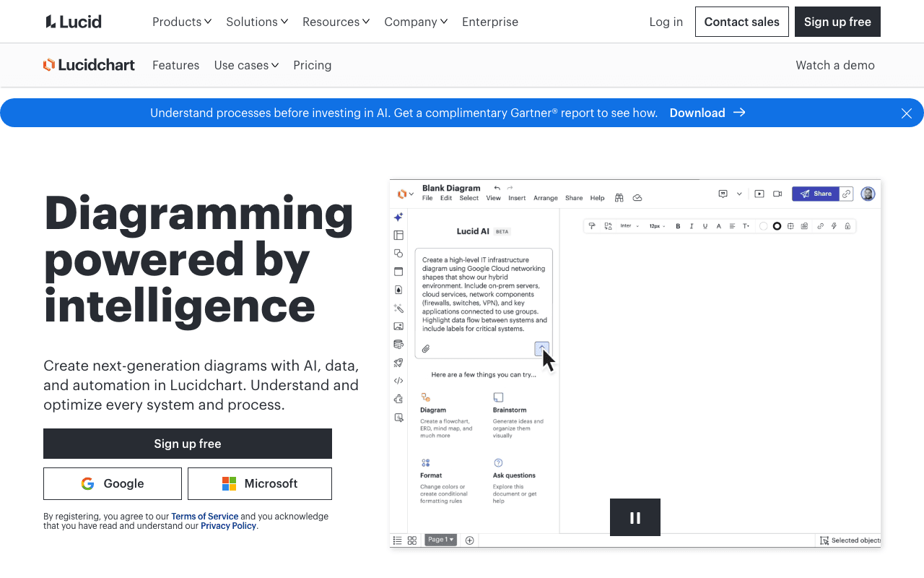Open the Shapes icon in demo sidebar
The height and width of the screenshot is (578, 924).
pos(398,253)
